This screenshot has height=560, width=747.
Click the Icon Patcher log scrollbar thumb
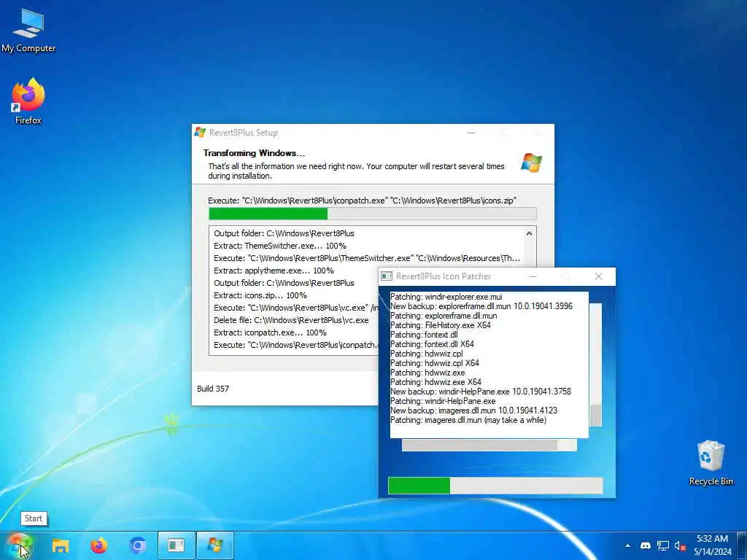point(595,415)
